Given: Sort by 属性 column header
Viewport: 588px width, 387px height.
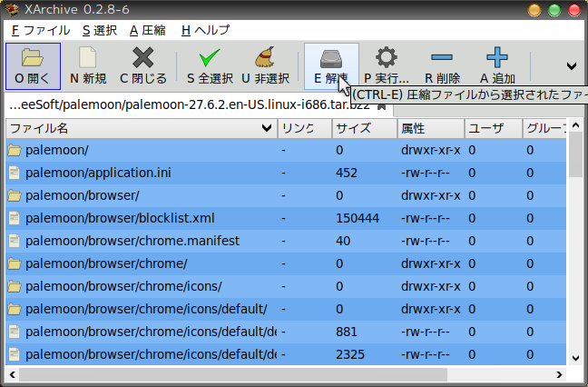Looking at the screenshot, I should (431, 128).
